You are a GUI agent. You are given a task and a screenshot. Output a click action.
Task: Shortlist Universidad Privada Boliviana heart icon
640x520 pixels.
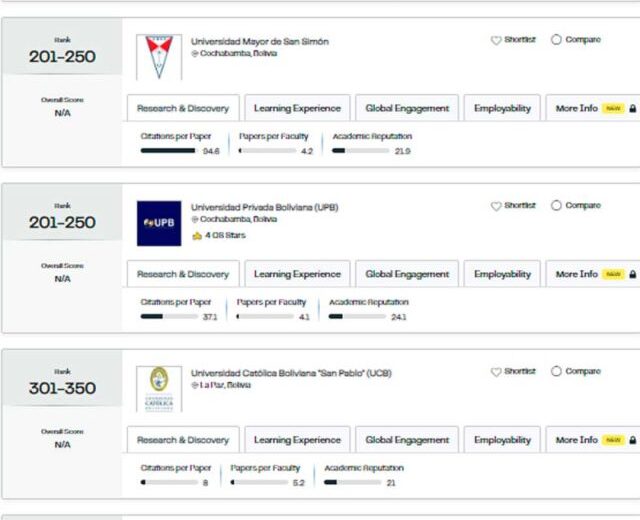coord(496,206)
